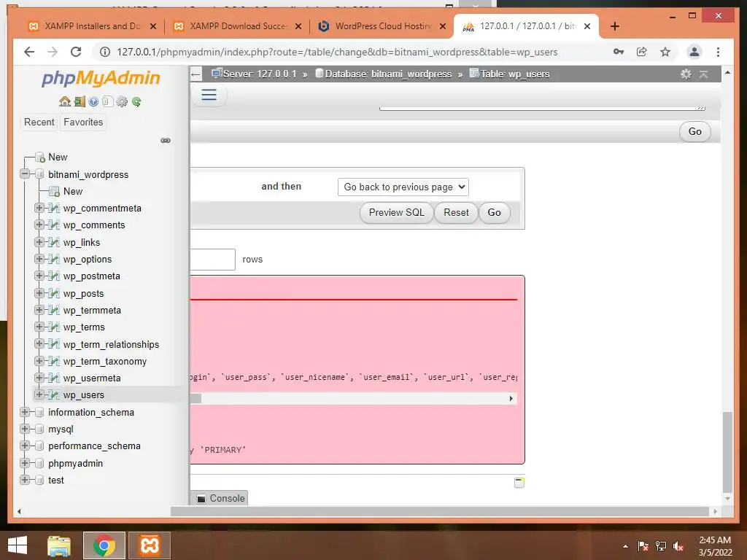Open the Chrome profile avatar icon
747x560 pixels.
(x=694, y=52)
